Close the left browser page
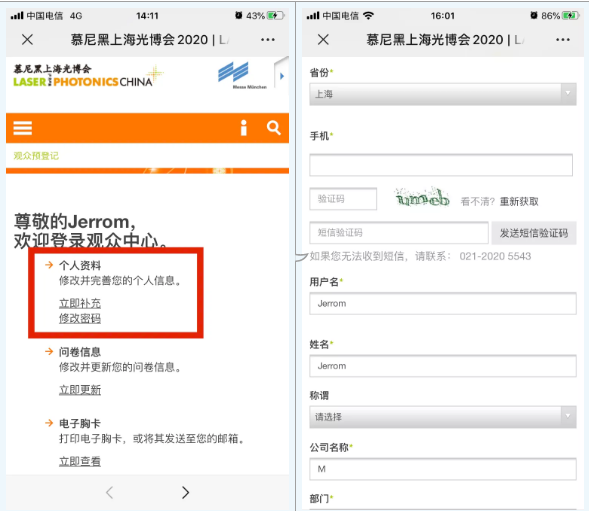 click(27, 39)
